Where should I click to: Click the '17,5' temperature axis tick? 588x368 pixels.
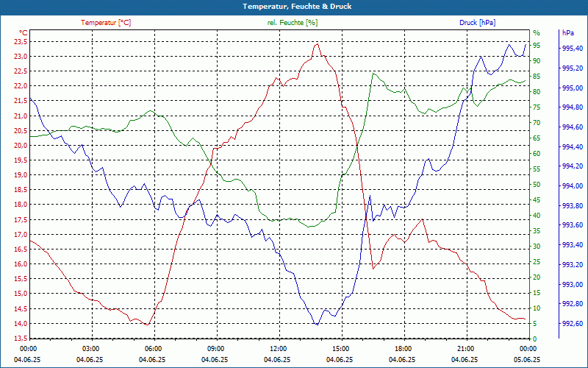tap(21, 219)
